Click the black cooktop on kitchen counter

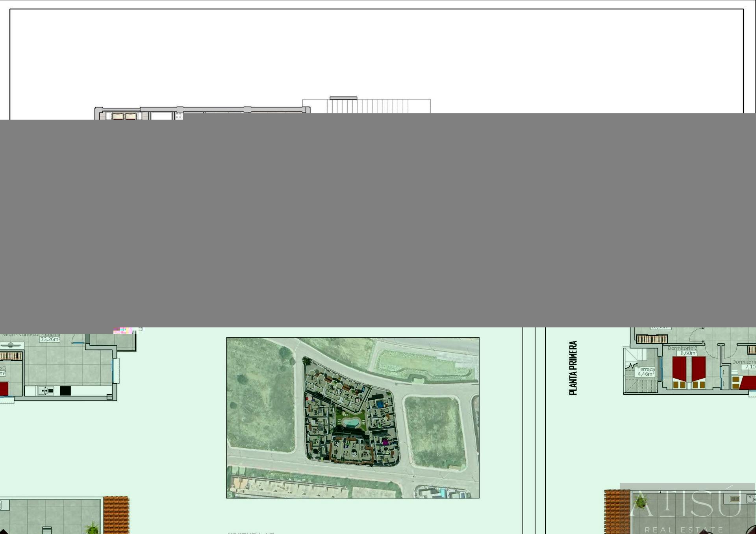click(65, 391)
